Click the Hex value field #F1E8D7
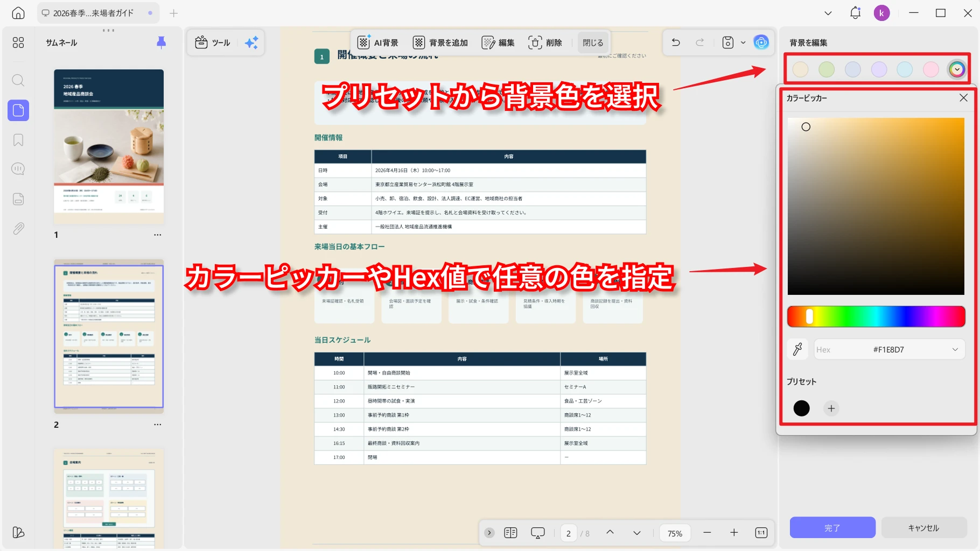This screenshot has height=551, width=980. 889,349
